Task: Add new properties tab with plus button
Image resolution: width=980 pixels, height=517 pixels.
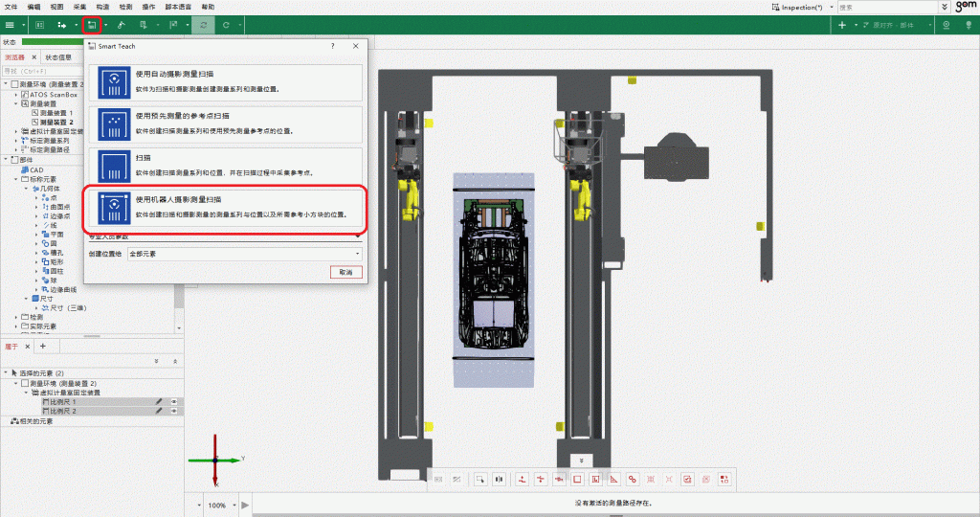Action: tap(42, 347)
